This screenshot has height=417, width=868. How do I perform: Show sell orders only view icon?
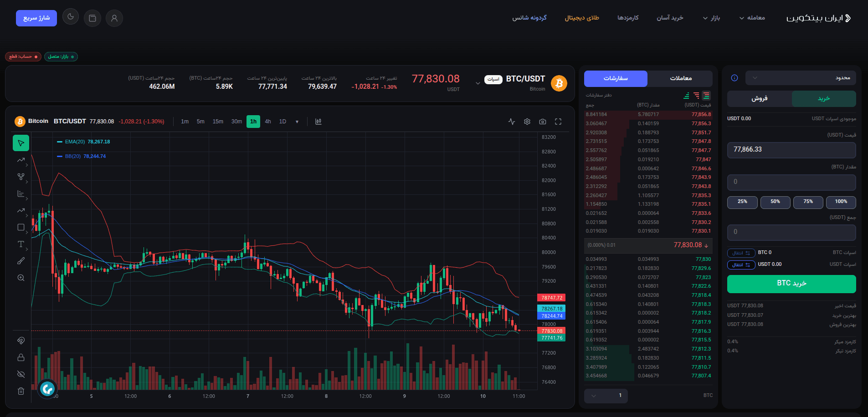pos(696,96)
